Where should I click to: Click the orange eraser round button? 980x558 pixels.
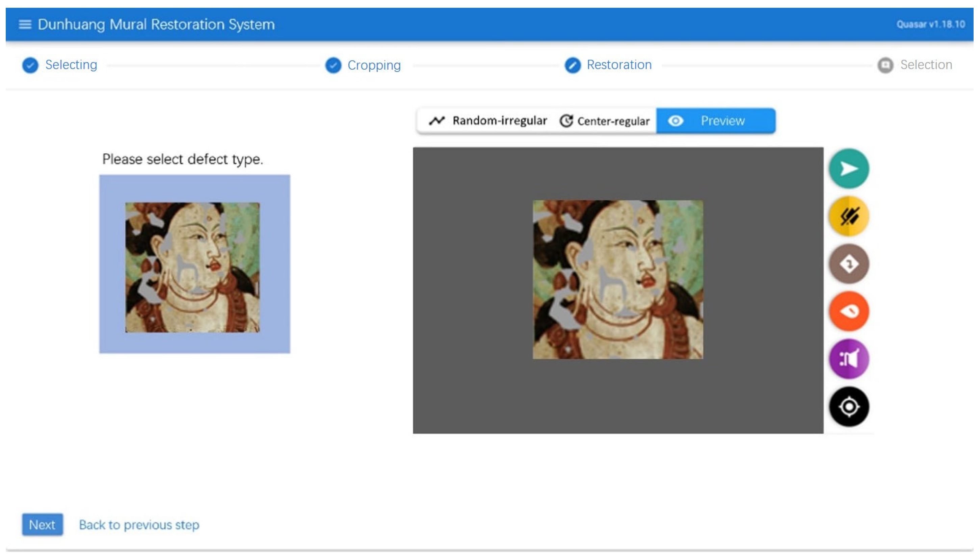pos(849,311)
